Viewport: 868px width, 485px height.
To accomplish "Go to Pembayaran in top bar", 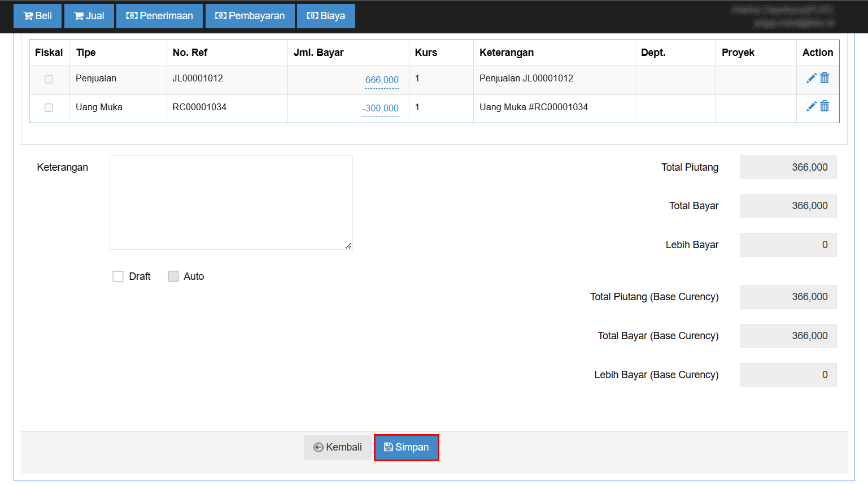I will tap(250, 16).
